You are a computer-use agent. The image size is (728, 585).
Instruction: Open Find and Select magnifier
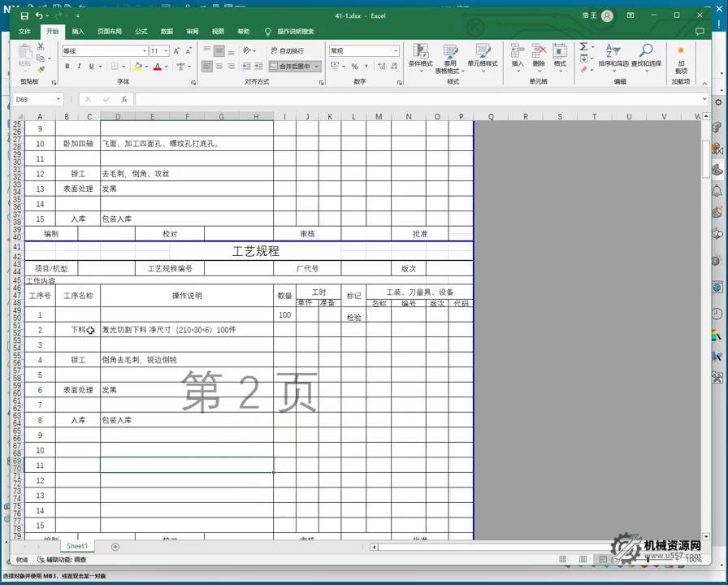pos(646,54)
